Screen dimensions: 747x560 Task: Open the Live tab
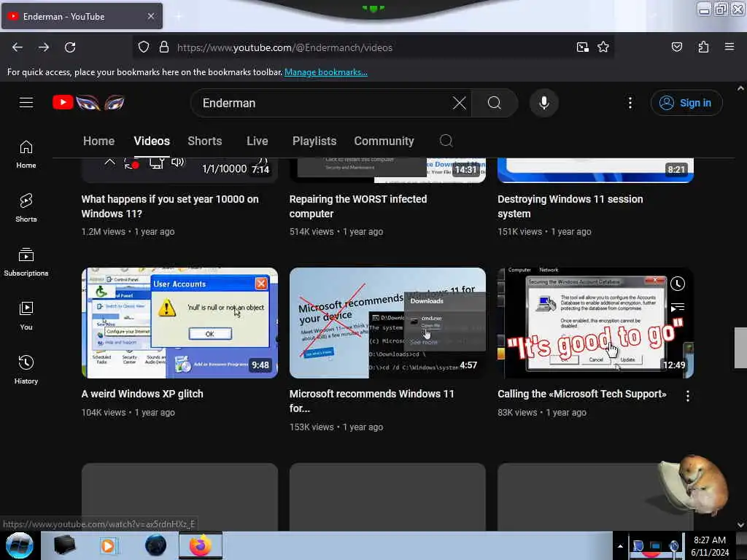coord(258,141)
